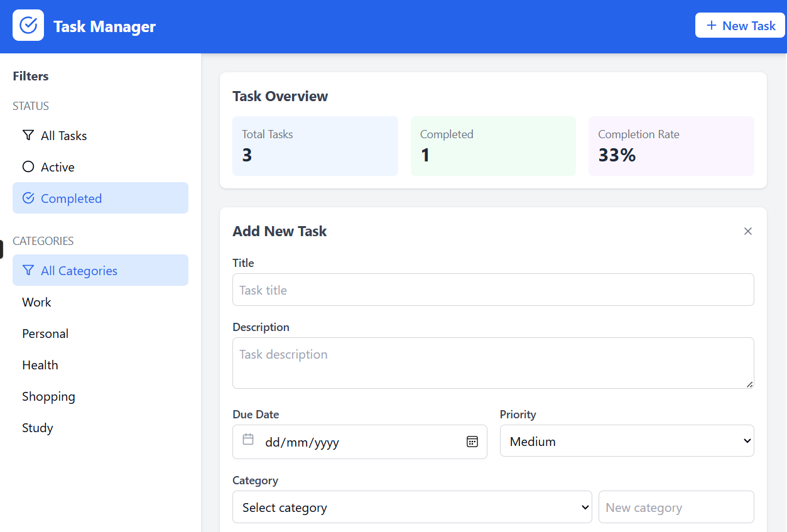Image resolution: width=787 pixels, height=532 pixels.
Task: Click the Task Manager checkmark logo
Action: point(28,25)
